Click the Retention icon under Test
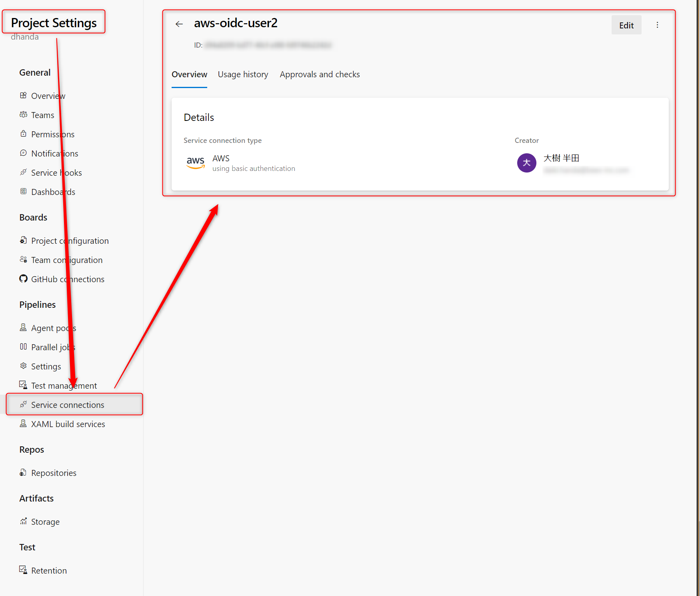Screen dimensions: 700x596 pos(24,570)
